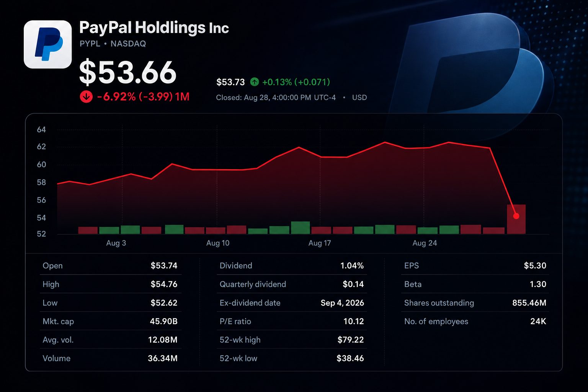Click the large $53.66 price

[128, 72]
